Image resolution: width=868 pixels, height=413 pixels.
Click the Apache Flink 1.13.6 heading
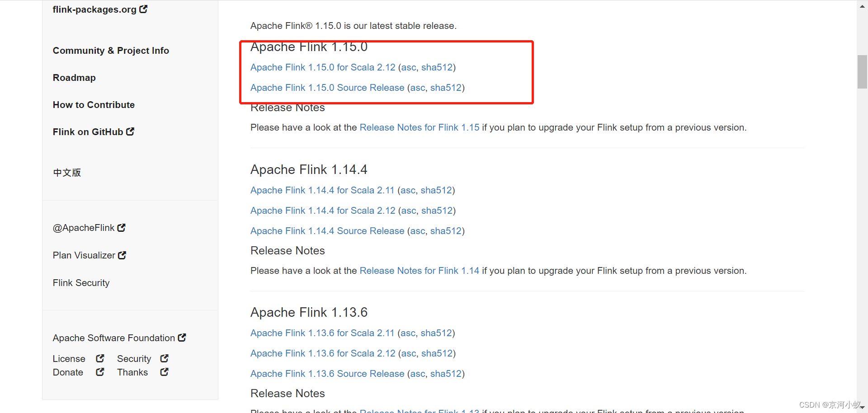point(309,312)
